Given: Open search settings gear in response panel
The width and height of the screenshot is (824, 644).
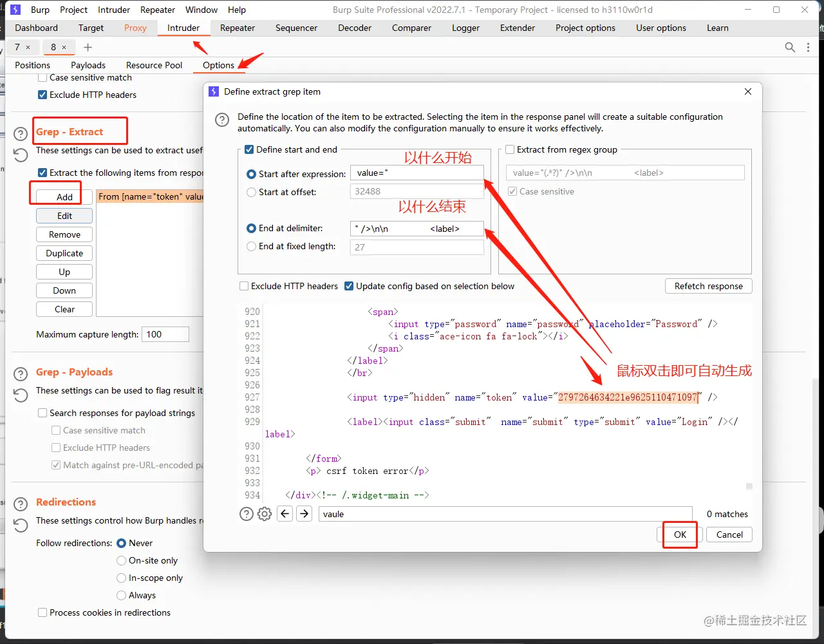Looking at the screenshot, I should point(265,514).
